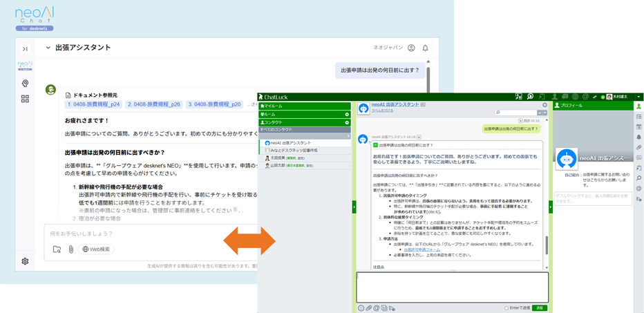Open message menu next to 出張アシスタント 16:16

pyautogui.click(x=419, y=137)
